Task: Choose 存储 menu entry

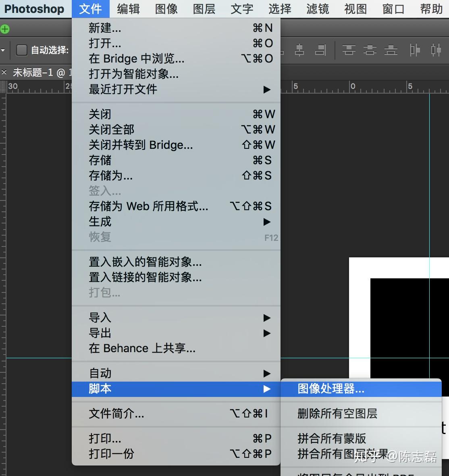Action: [176, 160]
